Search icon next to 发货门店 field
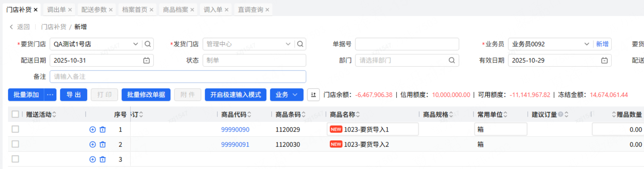The width and height of the screenshot is (644, 169). (x=300, y=44)
